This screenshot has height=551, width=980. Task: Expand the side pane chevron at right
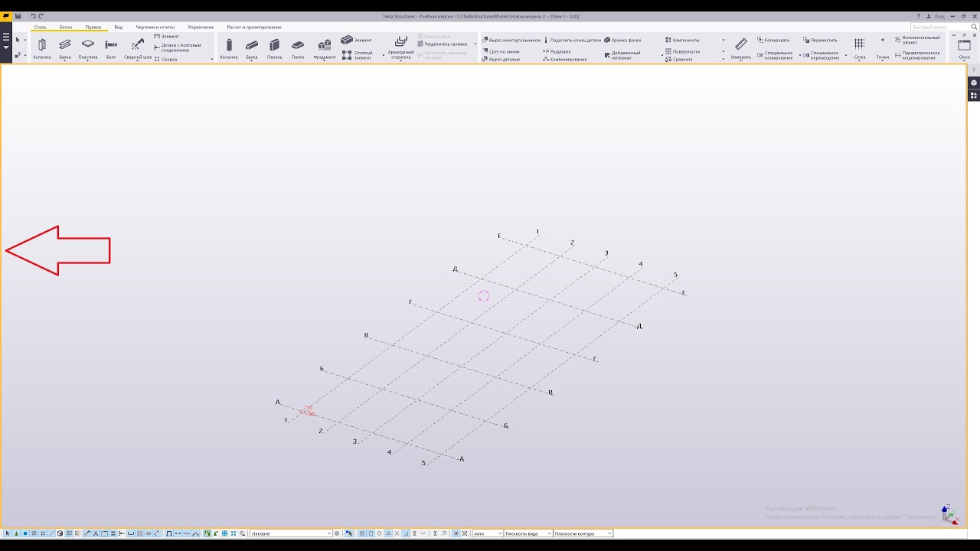coord(974,70)
